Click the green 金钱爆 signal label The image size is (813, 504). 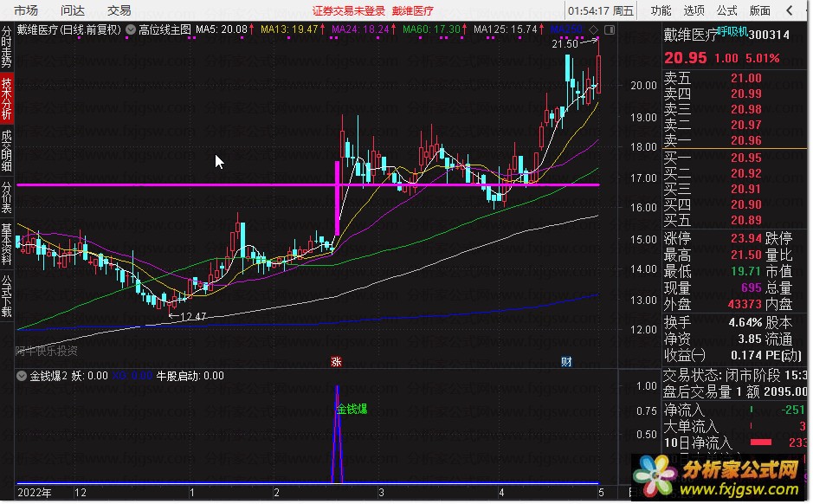(x=352, y=409)
